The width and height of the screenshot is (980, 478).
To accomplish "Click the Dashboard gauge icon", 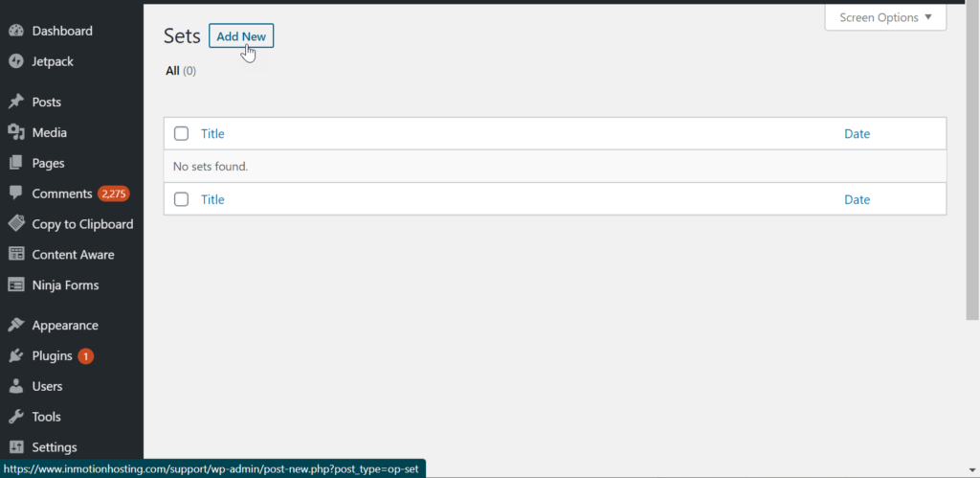I will pyautogui.click(x=16, y=31).
